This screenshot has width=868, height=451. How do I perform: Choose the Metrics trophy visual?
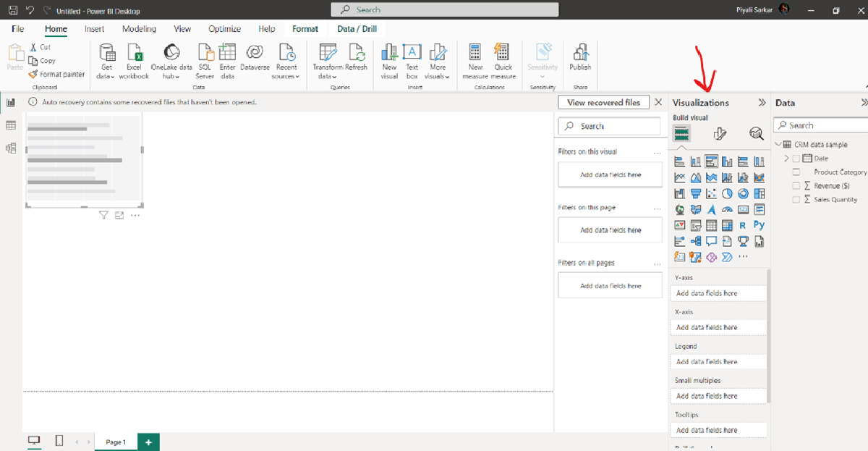743,241
